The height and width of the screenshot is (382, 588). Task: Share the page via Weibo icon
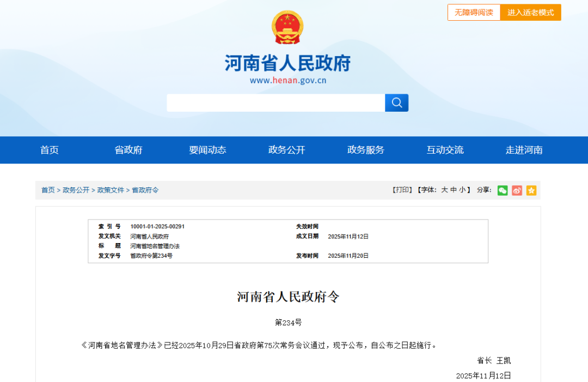517,190
